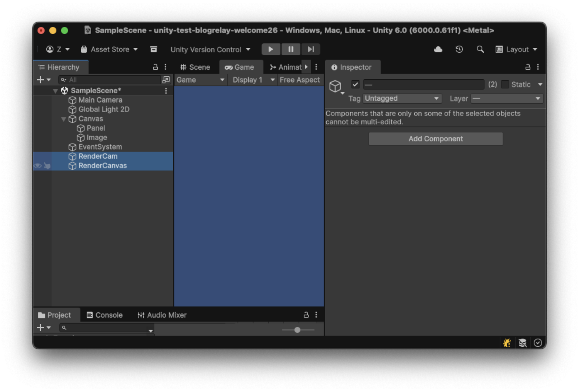
Task: Click the Pause button
Action: [x=291, y=49]
